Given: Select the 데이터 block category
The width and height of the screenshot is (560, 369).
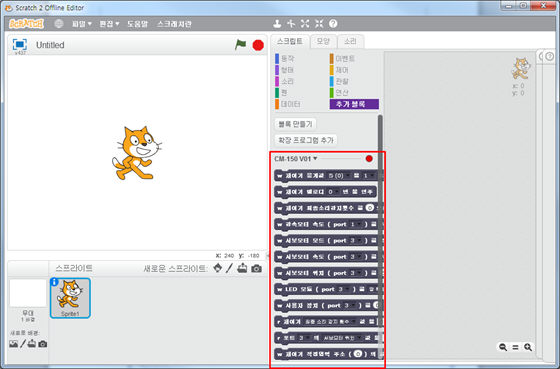Looking at the screenshot, I should [x=288, y=104].
